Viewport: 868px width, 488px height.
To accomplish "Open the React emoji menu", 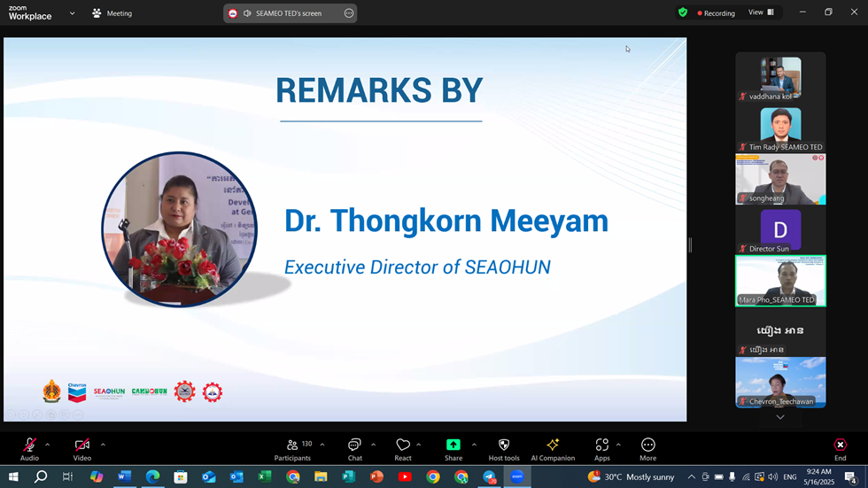I will pos(403,445).
